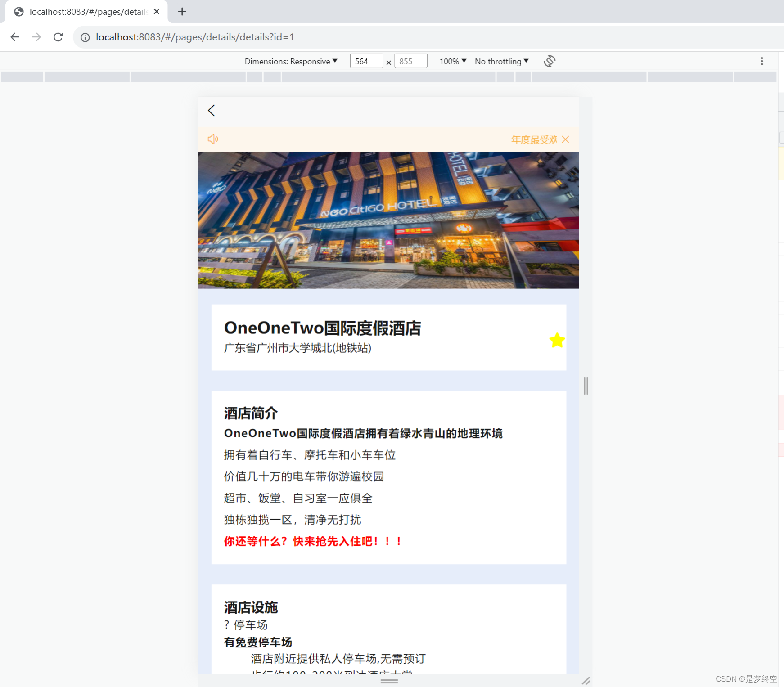Click the browser forward arrow
784x687 pixels.
36,37
